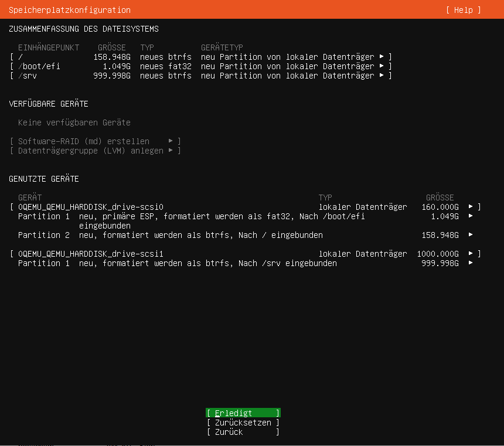This screenshot has height=446, width=504.
Task: Click the 158.948G size in summary
Action: pyautogui.click(x=112, y=57)
